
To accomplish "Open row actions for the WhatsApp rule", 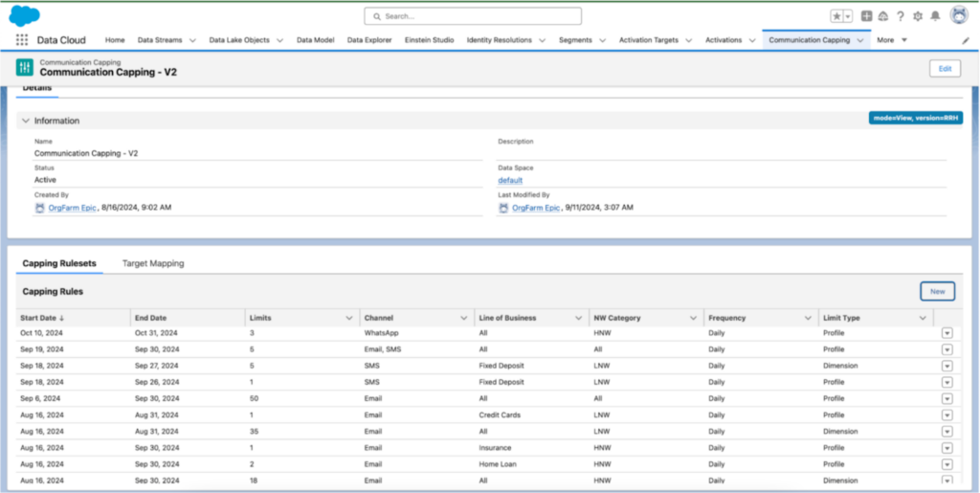I will click(x=947, y=333).
